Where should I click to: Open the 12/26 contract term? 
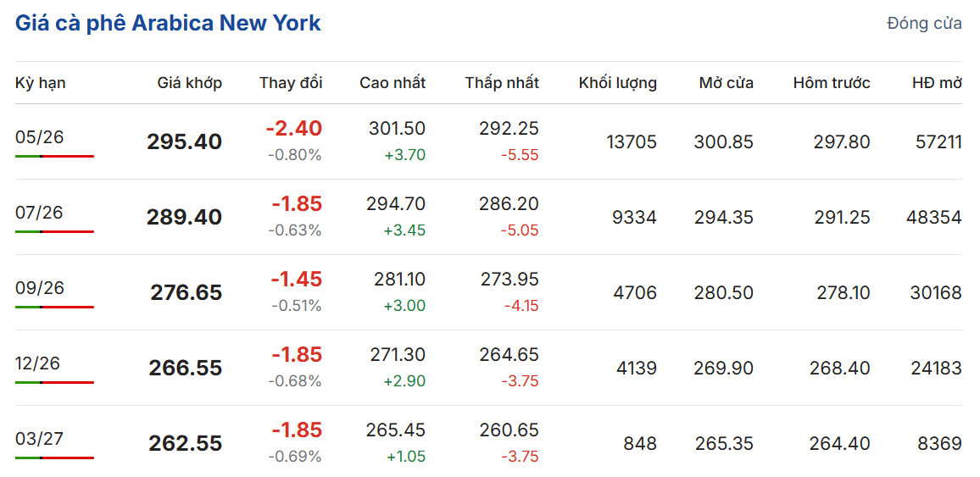tap(40, 363)
